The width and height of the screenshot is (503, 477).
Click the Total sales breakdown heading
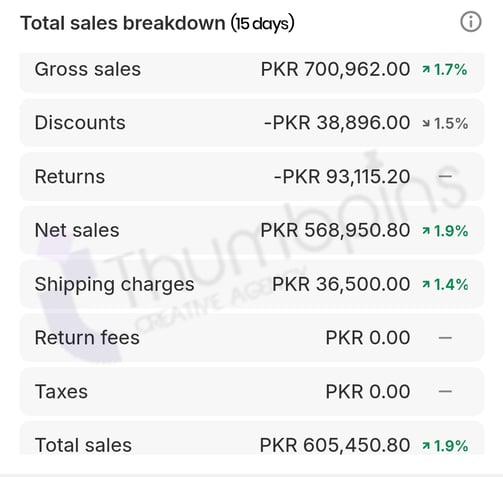[x=157, y=23]
